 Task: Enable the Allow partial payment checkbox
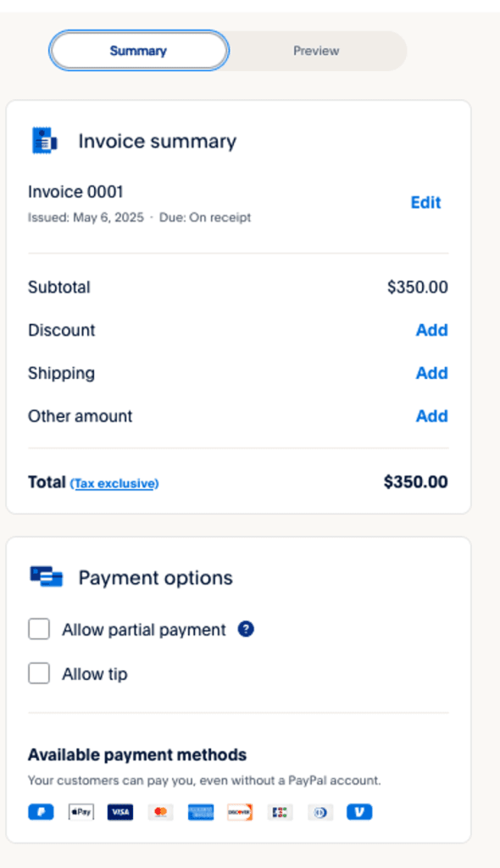(x=39, y=629)
